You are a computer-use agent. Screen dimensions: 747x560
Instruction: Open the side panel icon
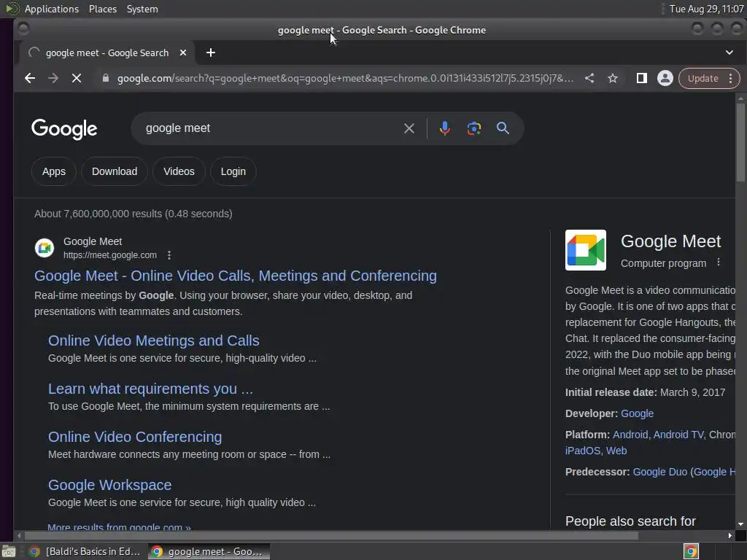642,78
